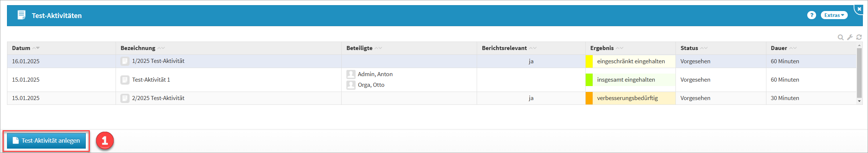Viewport: 868px width, 153px height.
Task: Click orange swatch for verbesserungsbedürftig
Action: [x=589, y=98]
